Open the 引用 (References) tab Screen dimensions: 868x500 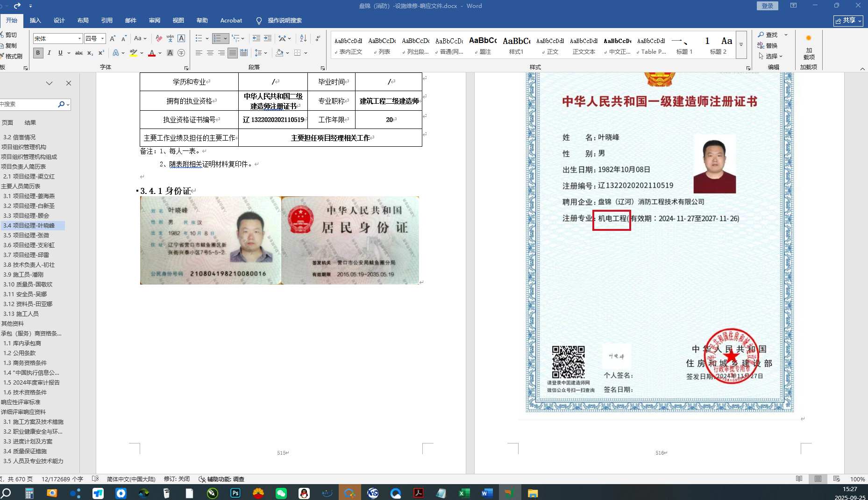coord(107,21)
